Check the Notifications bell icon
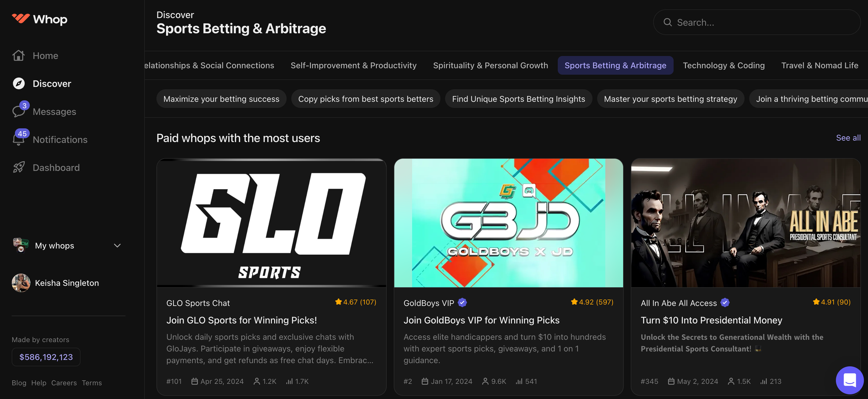The width and height of the screenshot is (868, 399). pos(19,140)
